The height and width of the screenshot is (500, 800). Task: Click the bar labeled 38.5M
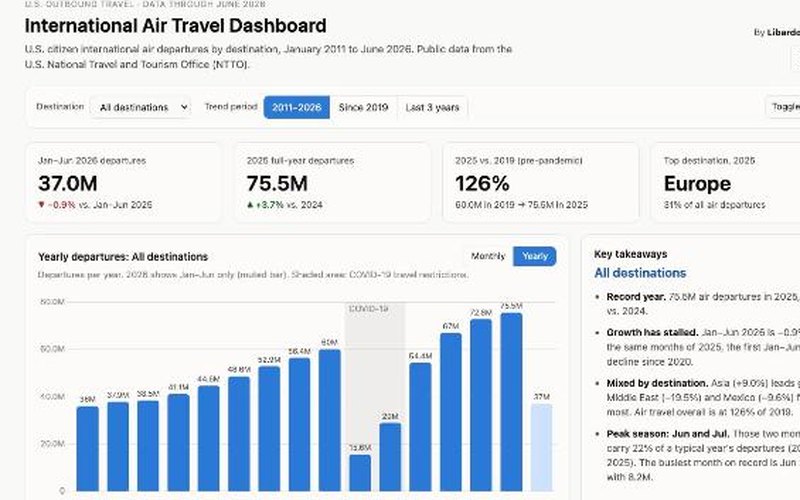(x=148, y=445)
